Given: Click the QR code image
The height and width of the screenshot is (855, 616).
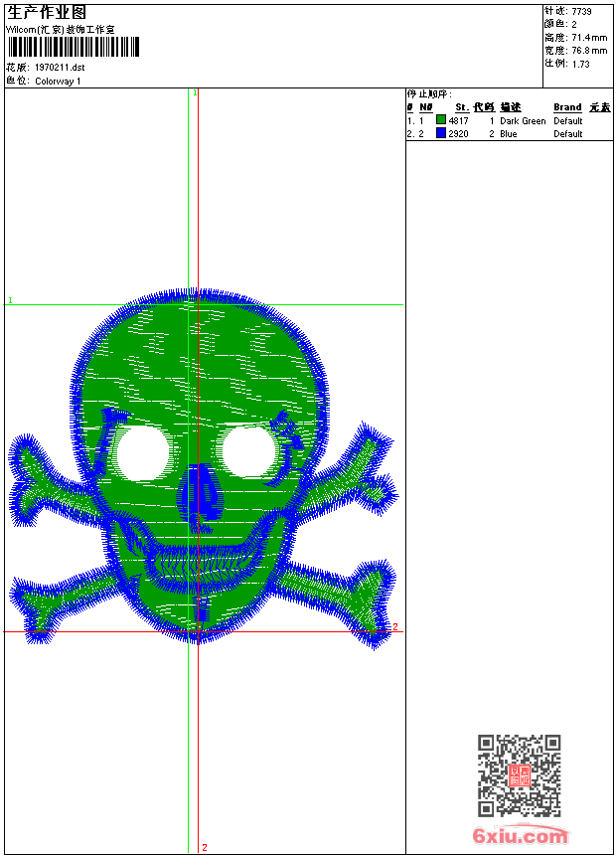Looking at the screenshot, I should pyautogui.click(x=519, y=775).
